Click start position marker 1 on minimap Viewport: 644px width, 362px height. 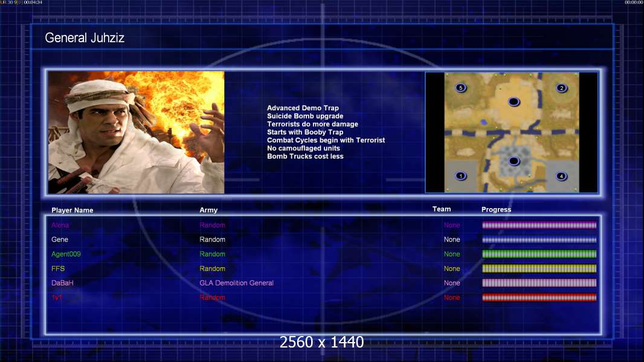[x=461, y=176]
